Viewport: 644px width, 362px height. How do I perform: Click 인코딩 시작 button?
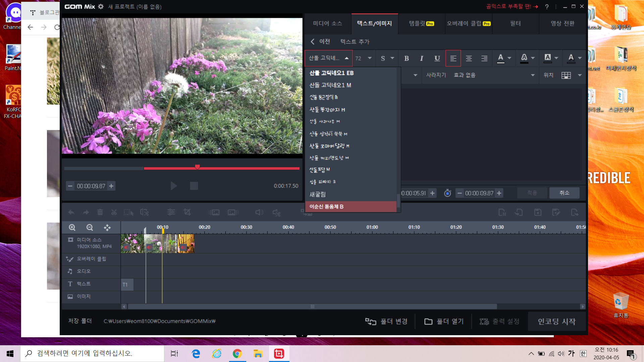pyautogui.click(x=556, y=321)
